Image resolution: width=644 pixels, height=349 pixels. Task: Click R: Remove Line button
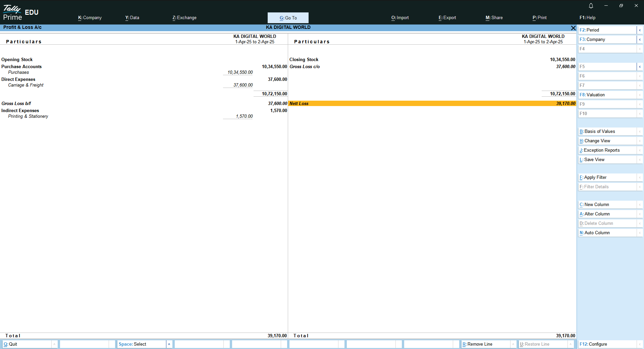486,344
